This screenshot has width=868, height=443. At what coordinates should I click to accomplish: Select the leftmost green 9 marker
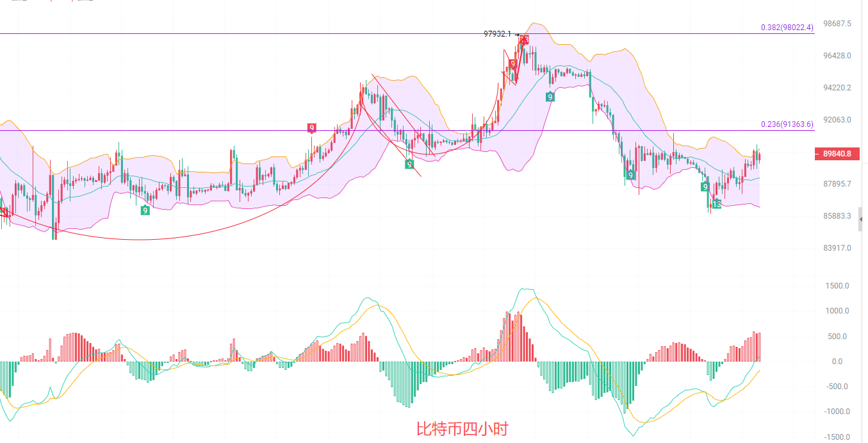coord(145,210)
